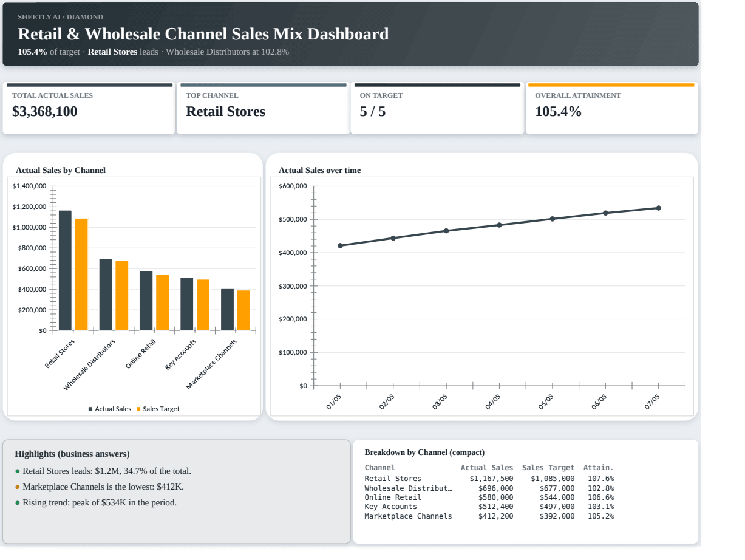Click the Online Retail actual sales bar

[x=146, y=301]
